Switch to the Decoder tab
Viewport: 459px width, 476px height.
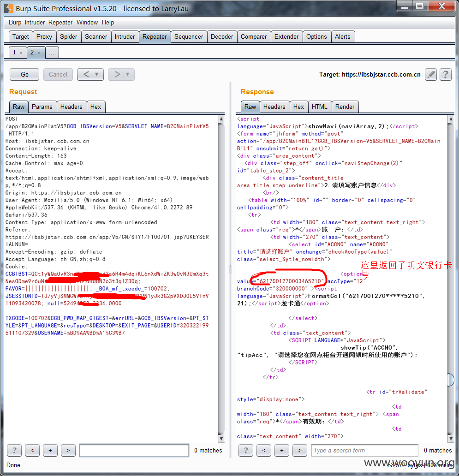222,37
